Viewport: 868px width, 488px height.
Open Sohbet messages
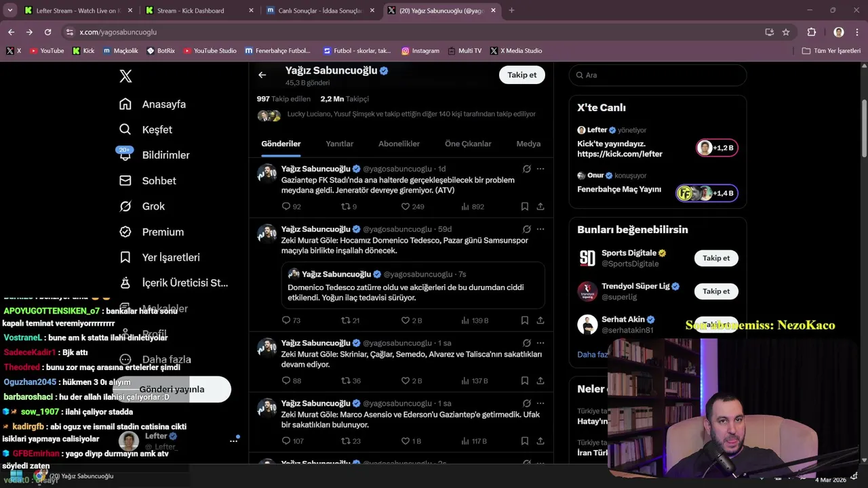148,181
